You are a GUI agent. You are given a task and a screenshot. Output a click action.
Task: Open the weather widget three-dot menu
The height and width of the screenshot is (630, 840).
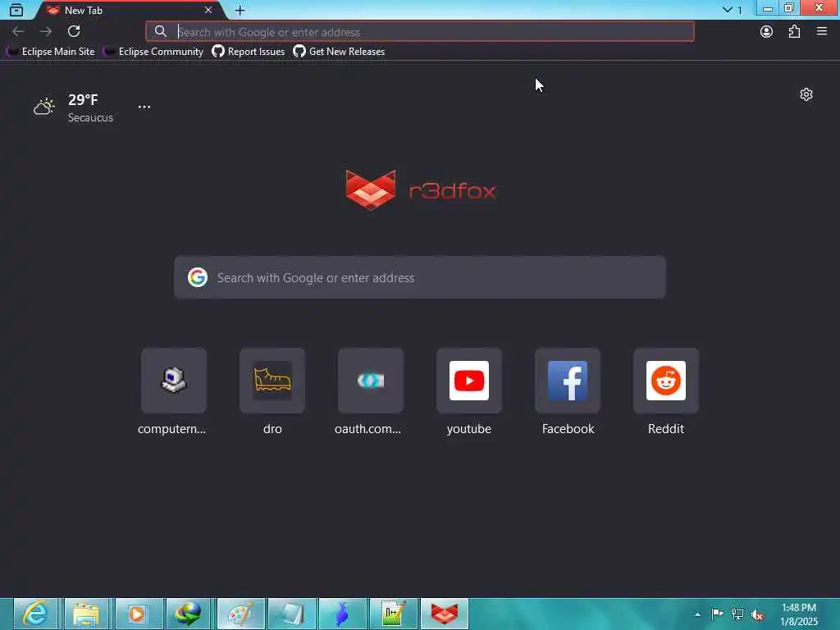(144, 107)
